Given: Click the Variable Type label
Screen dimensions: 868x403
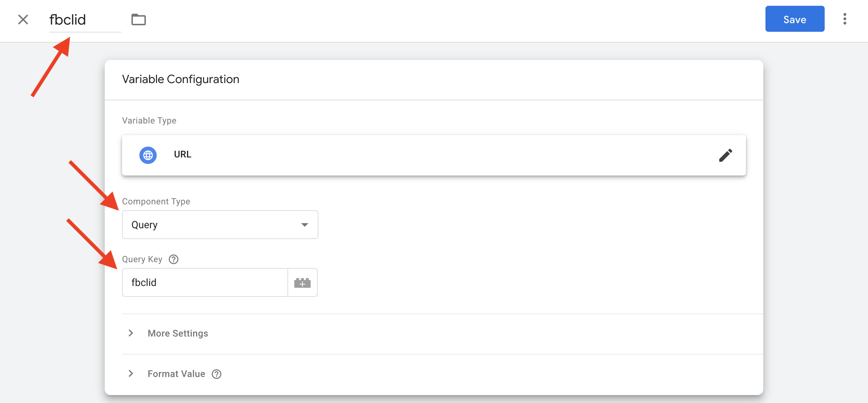Looking at the screenshot, I should (x=149, y=121).
